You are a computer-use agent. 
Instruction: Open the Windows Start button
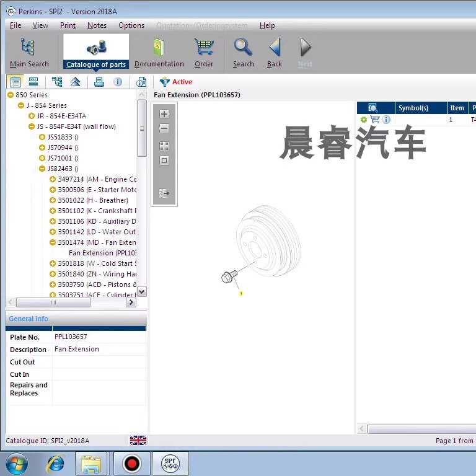(16, 464)
